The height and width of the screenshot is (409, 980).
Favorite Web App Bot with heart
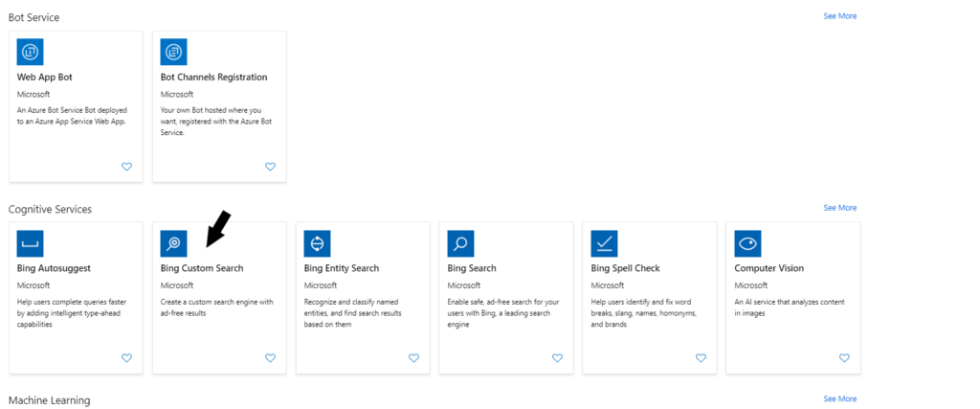(x=126, y=167)
